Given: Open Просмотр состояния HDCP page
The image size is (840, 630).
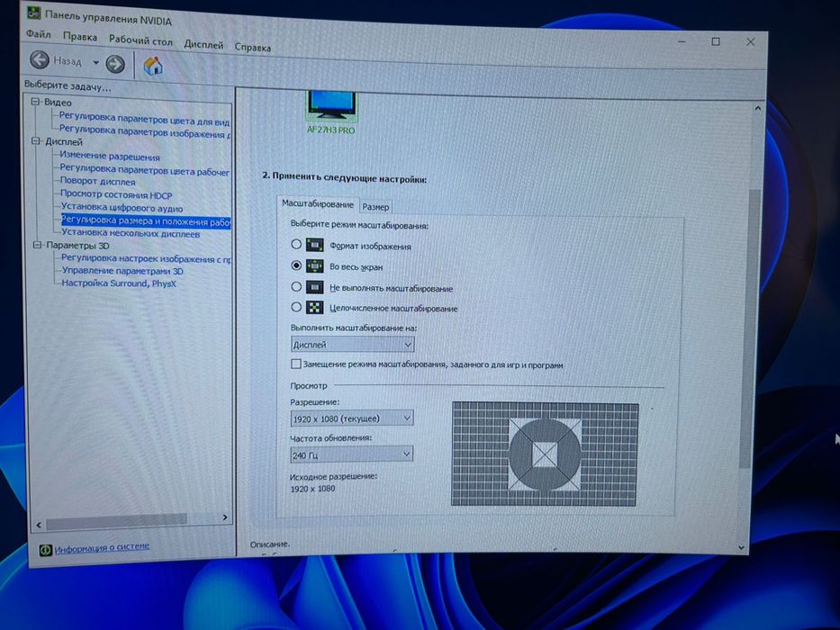Looking at the screenshot, I should click(x=116, y=194).
